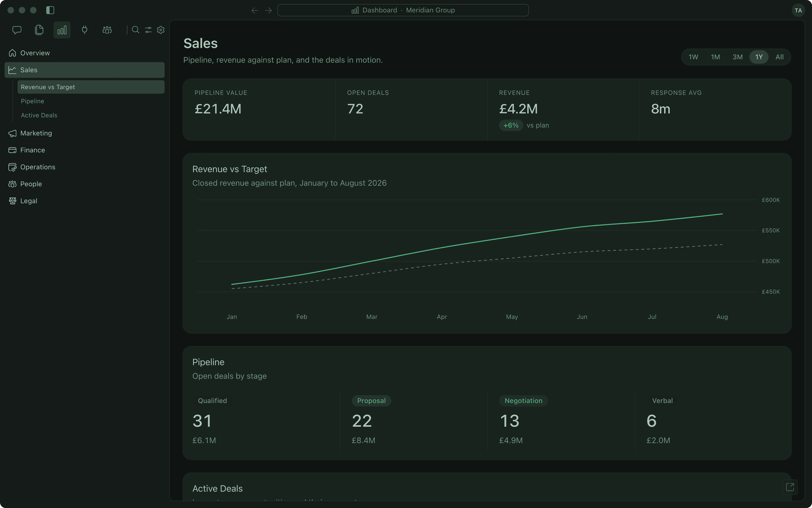The width and height of the screenshot is (812, 508).
Task: Select the 3M time range
Action: click(738, 57)
